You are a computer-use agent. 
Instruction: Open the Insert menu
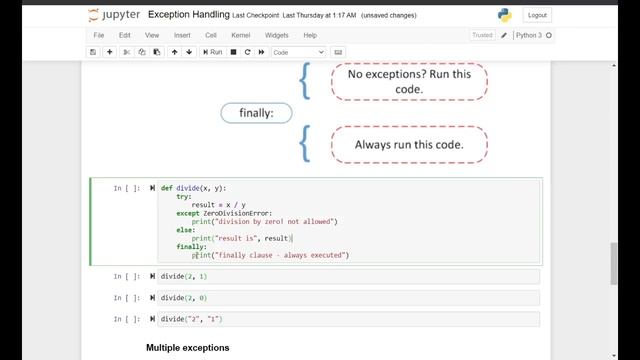182,36
